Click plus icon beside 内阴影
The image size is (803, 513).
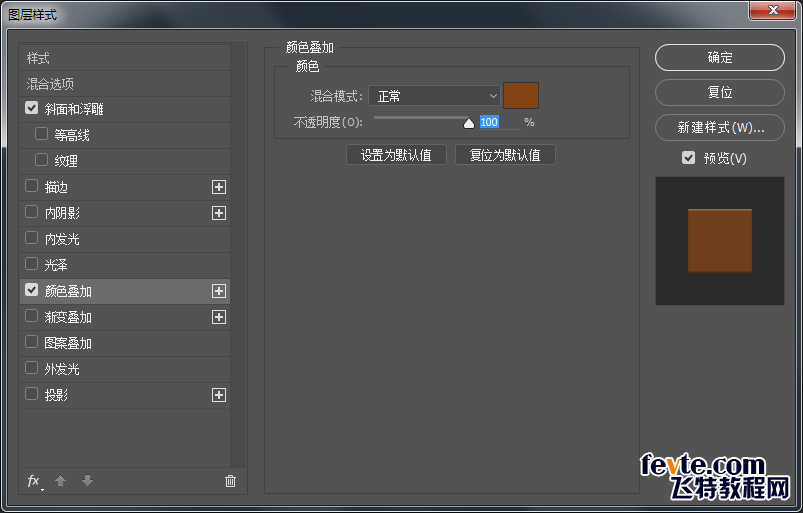pos(219,213)
